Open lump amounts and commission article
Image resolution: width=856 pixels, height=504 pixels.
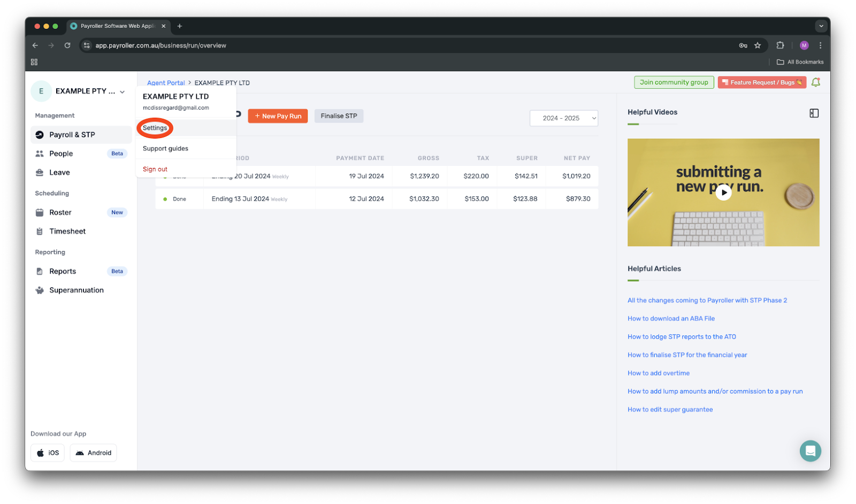pos(715,392)
